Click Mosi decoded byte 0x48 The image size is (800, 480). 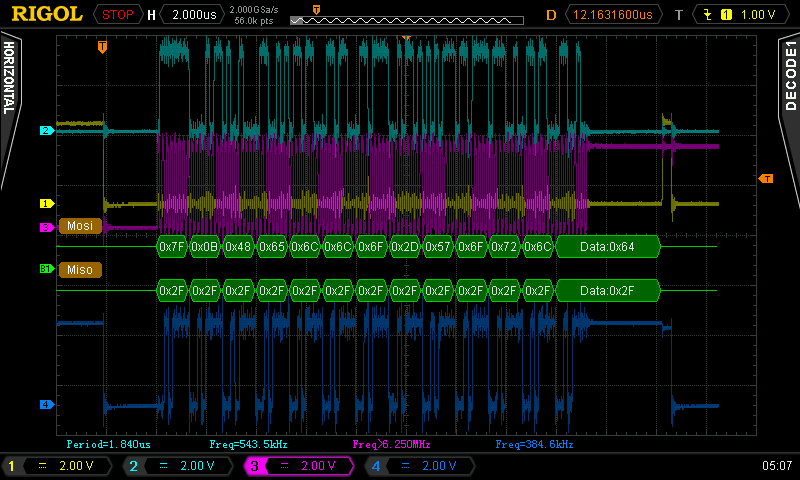point(238,247)
